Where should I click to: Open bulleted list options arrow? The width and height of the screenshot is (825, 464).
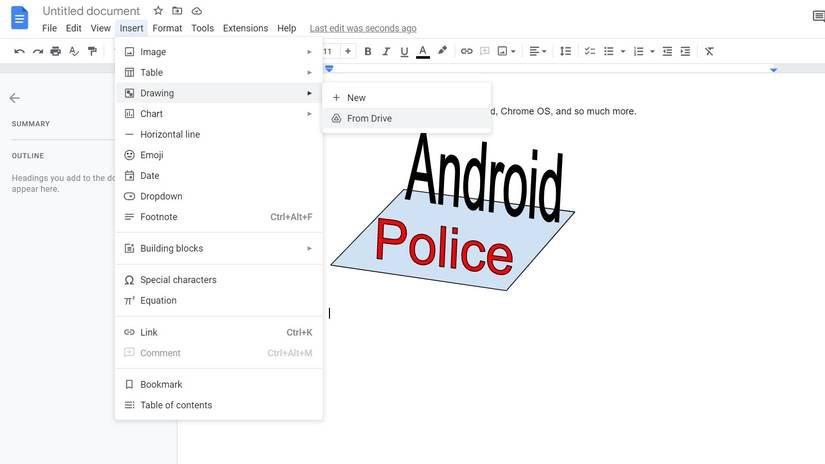(623, 52)
